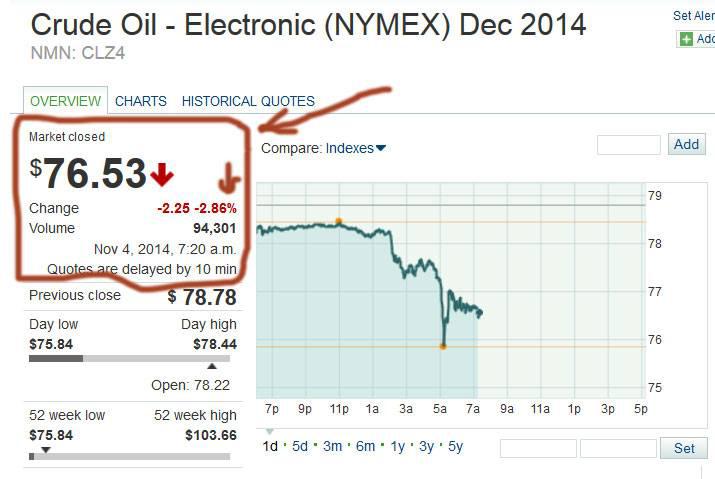Open the HISTORICAL QUOTES tab

(248, 101)
